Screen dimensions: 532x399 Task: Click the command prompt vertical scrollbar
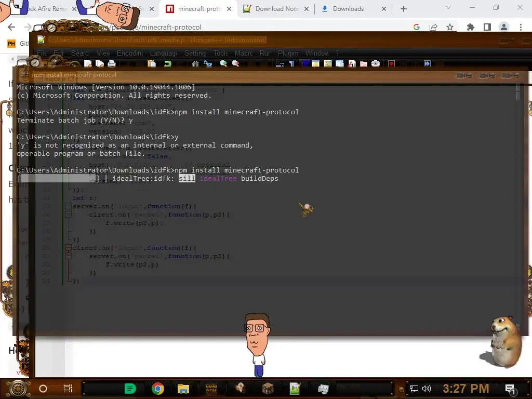click(517, 207)
